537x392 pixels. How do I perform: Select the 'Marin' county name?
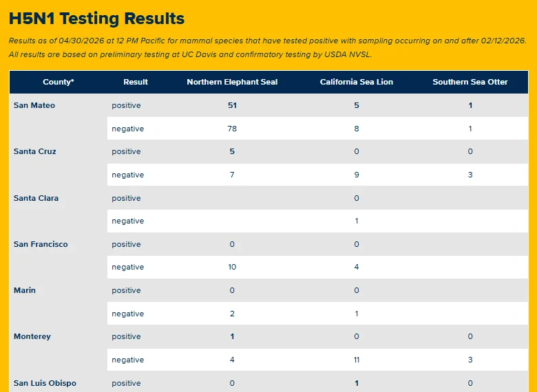[25, 290]
